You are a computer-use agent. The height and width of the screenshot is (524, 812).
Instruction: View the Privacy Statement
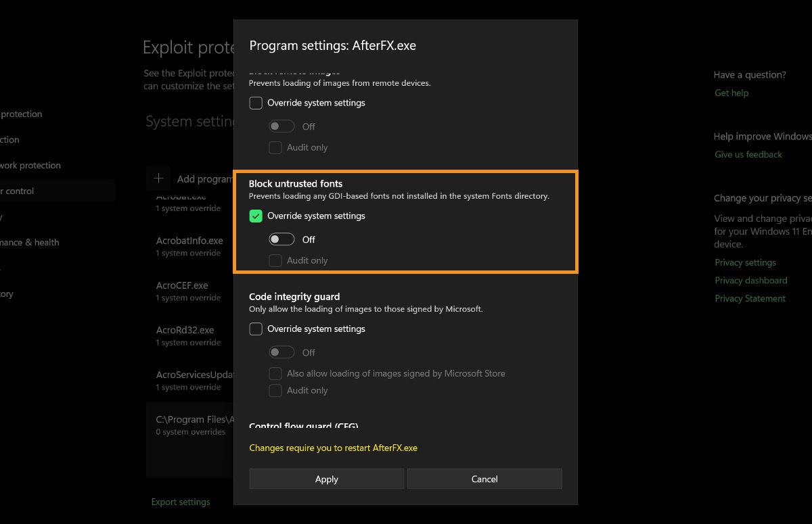point(750,298)
